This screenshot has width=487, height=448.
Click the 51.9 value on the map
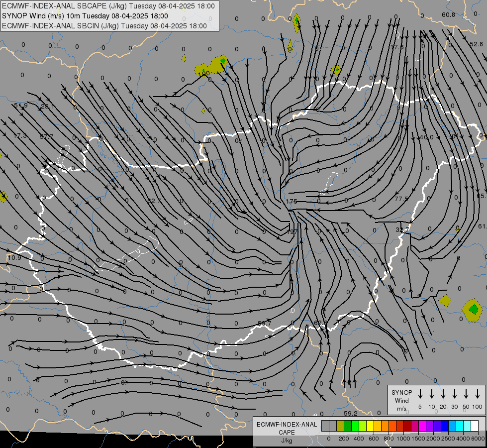click(x=21, y=106)
